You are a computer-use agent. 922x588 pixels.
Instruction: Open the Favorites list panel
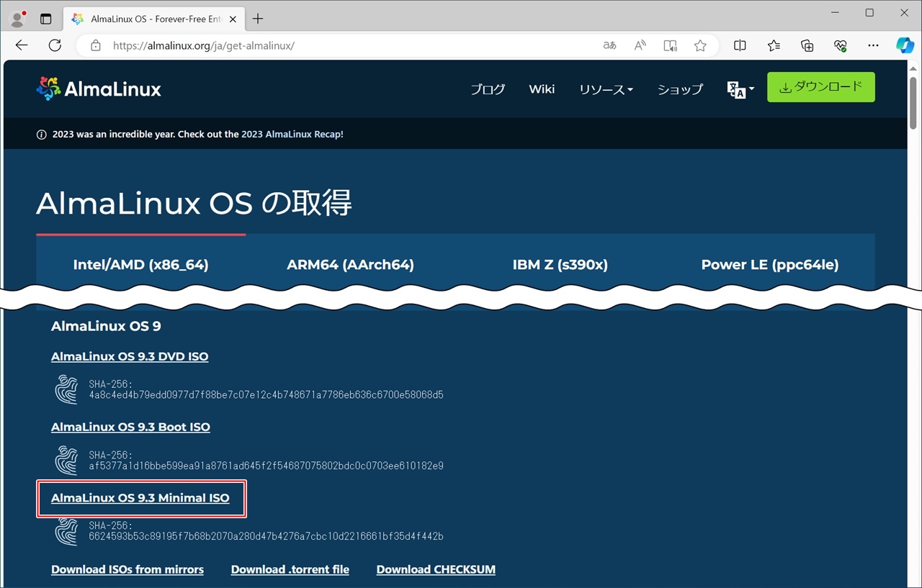[774, 45]
